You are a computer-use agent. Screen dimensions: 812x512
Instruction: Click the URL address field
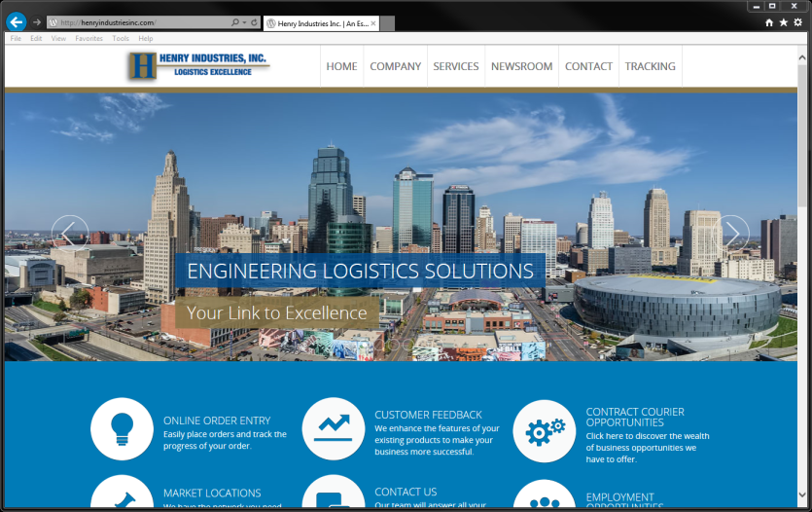[x=136, y=21]
